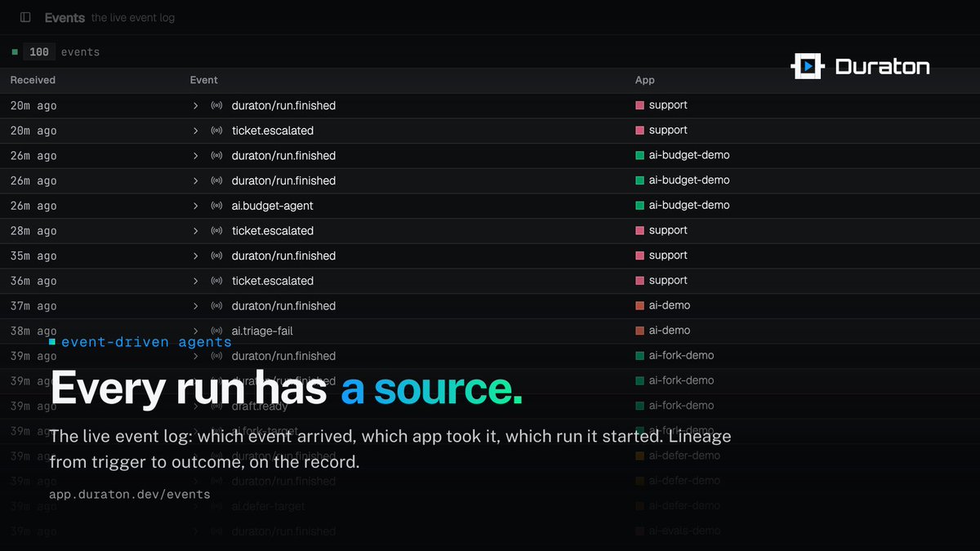Click the support color square in the 28m ago row

[640, 230]
